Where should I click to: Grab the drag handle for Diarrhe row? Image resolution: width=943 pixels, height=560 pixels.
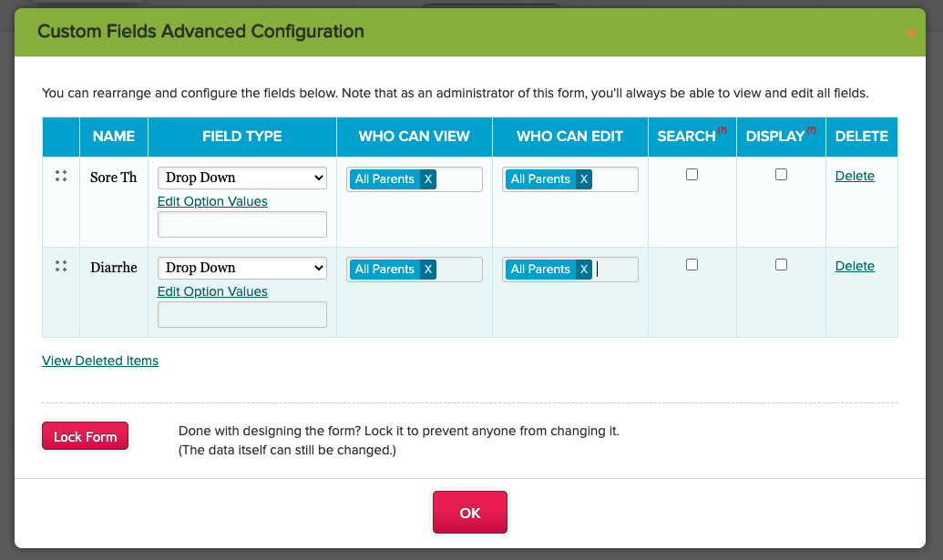pyautogui.click(x=61, y=266)
